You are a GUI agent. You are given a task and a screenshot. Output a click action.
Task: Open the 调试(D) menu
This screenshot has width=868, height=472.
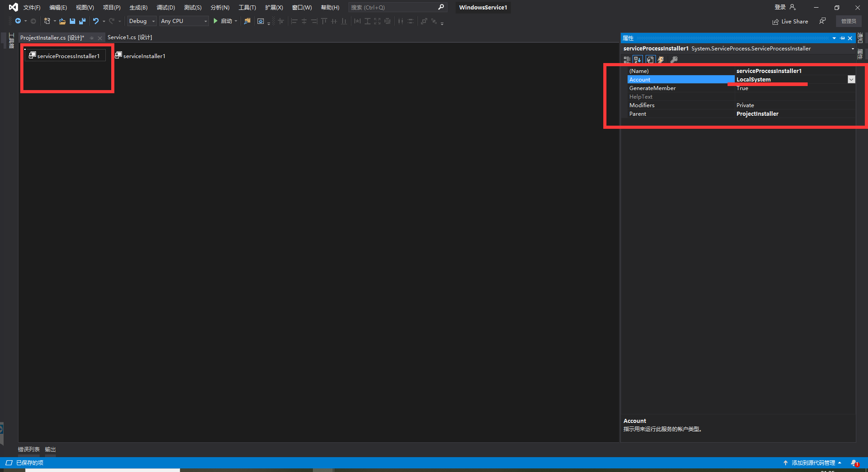(x=165, y=7)
